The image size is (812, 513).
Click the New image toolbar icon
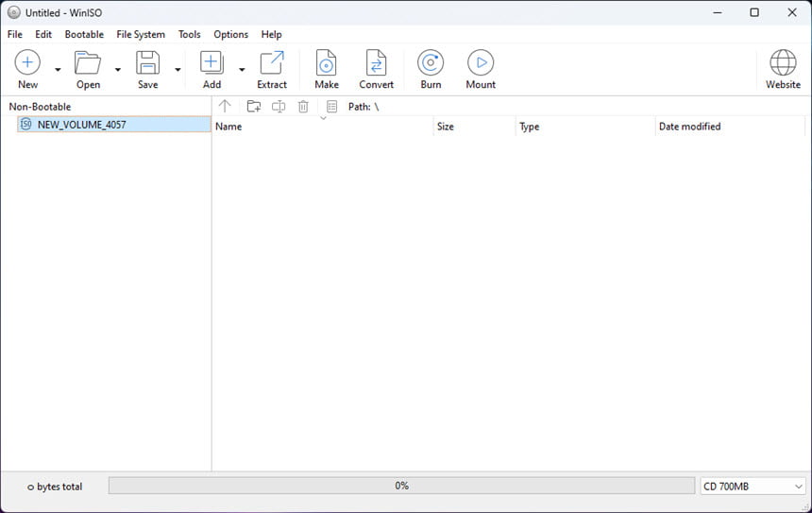click(27, 62)
